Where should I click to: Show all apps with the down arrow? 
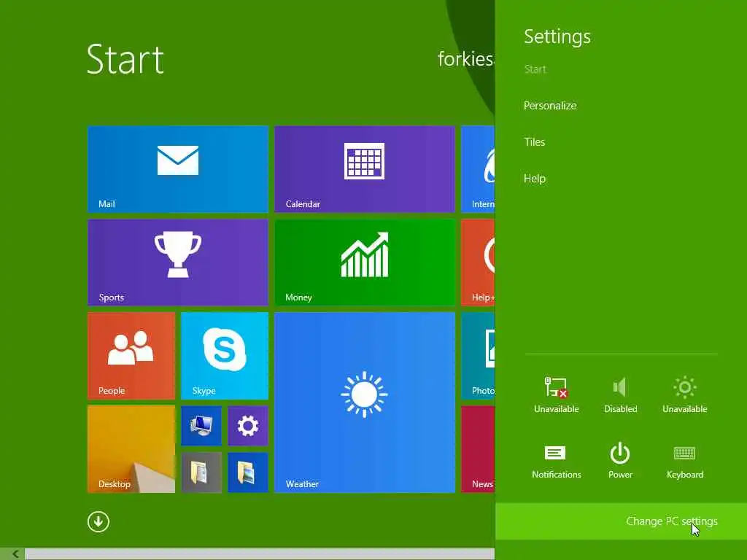[x=98, y=521]
